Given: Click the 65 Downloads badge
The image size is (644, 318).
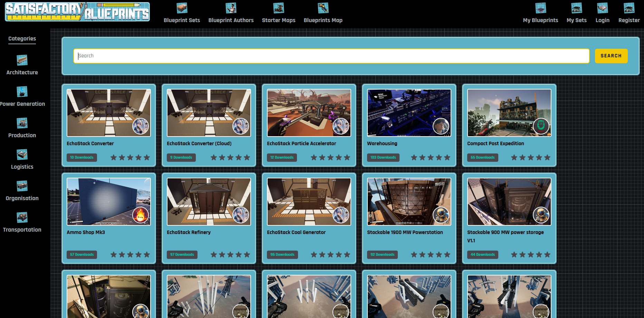Looking at the screenshot, I should [483, 158].
